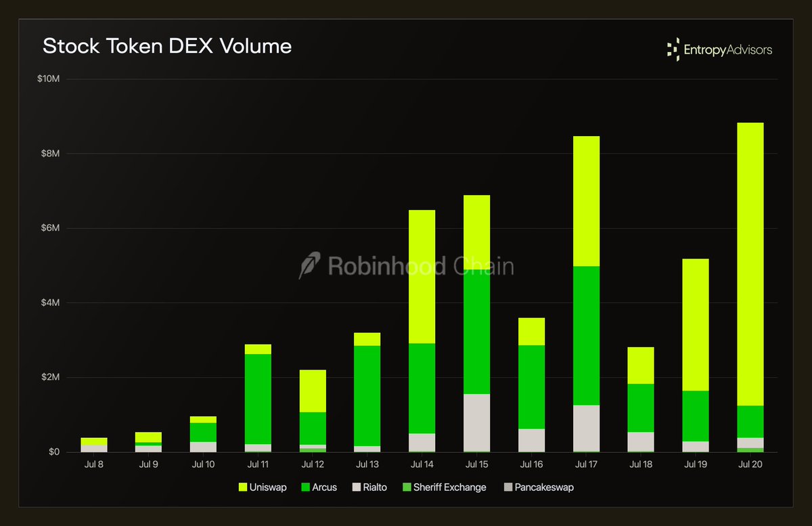
Task: Toggle the Arcus legend label
Action: coord(325,487)
